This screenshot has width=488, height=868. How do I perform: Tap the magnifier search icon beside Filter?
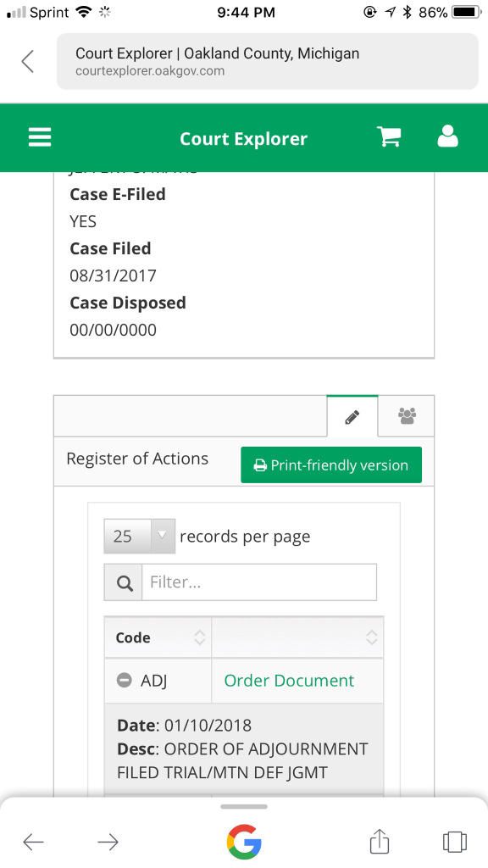coord(124,582)
